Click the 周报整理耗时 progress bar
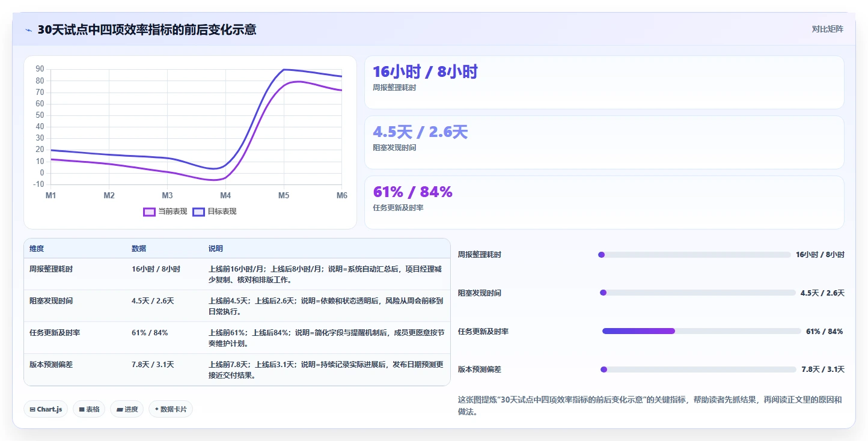Image resolution: width=868 pixels, height=441 pixels. tap(694, 255)
